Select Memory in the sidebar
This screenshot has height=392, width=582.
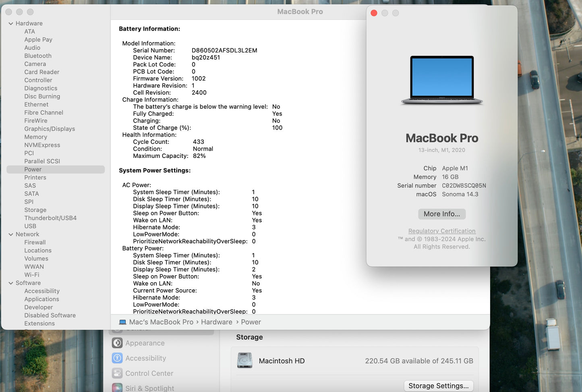[x=36, y=137]
